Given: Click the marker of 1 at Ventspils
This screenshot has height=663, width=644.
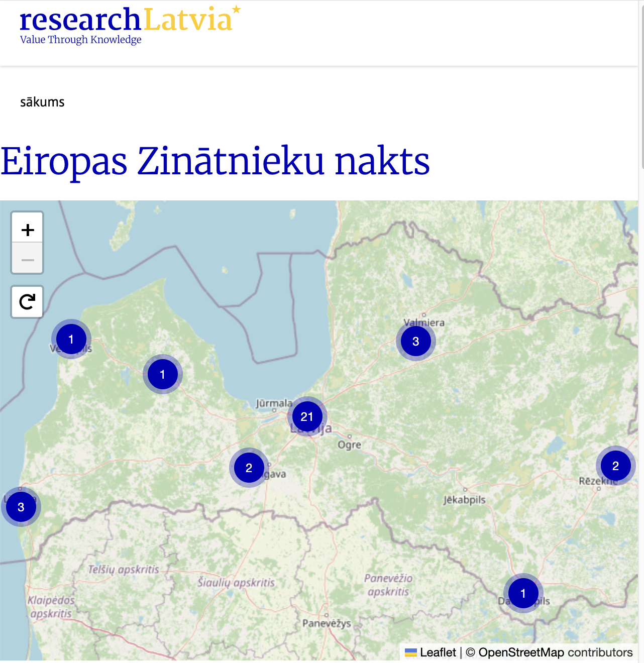Looking at the screenshot, I should 71,339.
